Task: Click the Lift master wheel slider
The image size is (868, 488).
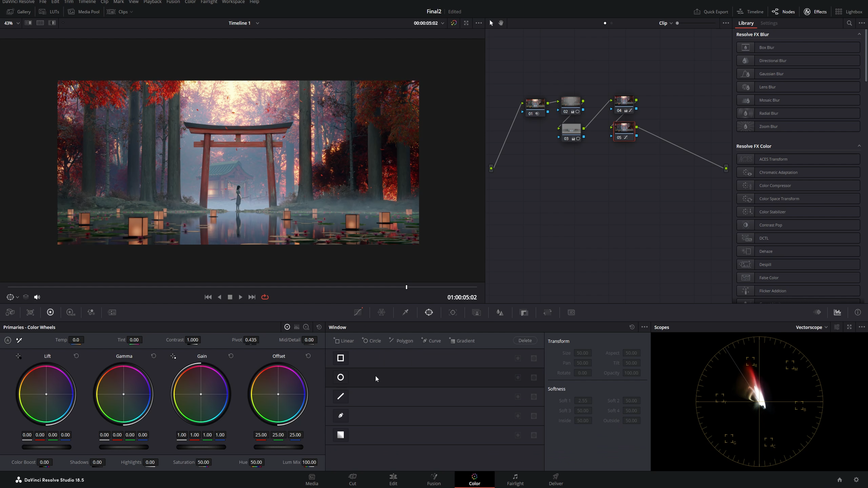Action: [47, 447]
